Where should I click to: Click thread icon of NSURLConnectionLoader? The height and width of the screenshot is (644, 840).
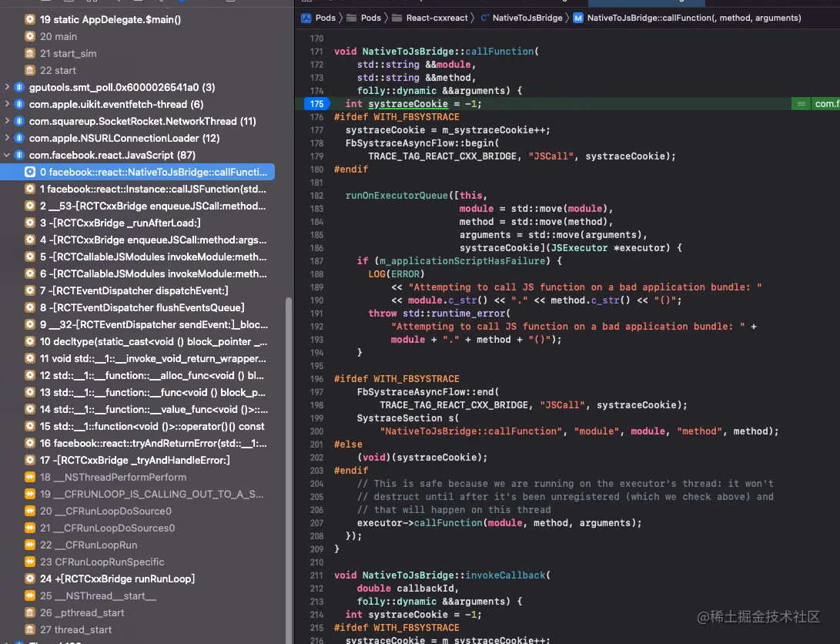pos(19,138)
